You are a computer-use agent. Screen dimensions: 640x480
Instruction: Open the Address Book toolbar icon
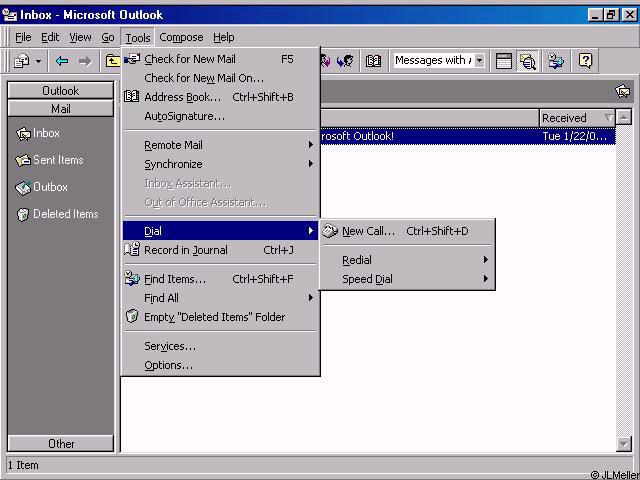pyautogui.click(x=373, y=61)
